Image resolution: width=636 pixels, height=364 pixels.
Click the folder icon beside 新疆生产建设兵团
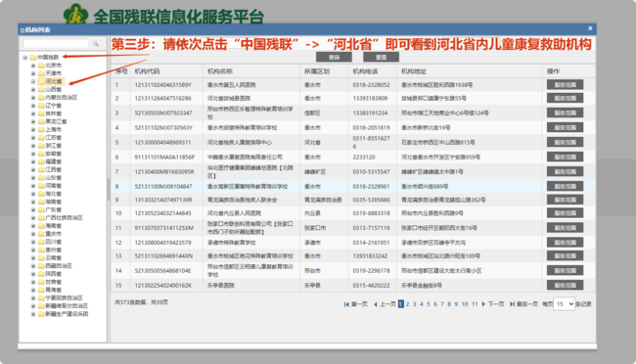(41, 314)
